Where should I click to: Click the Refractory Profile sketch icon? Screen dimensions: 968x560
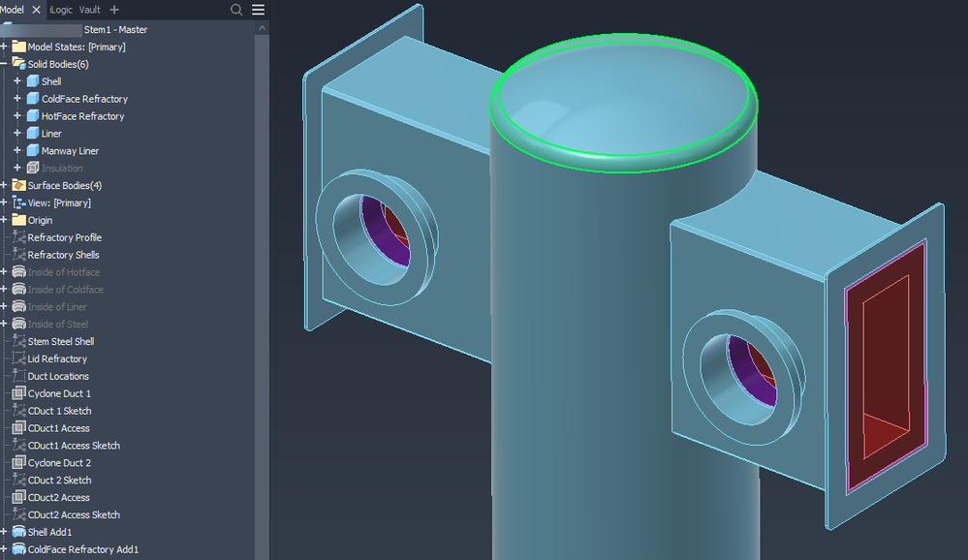[x=19, y=237]
